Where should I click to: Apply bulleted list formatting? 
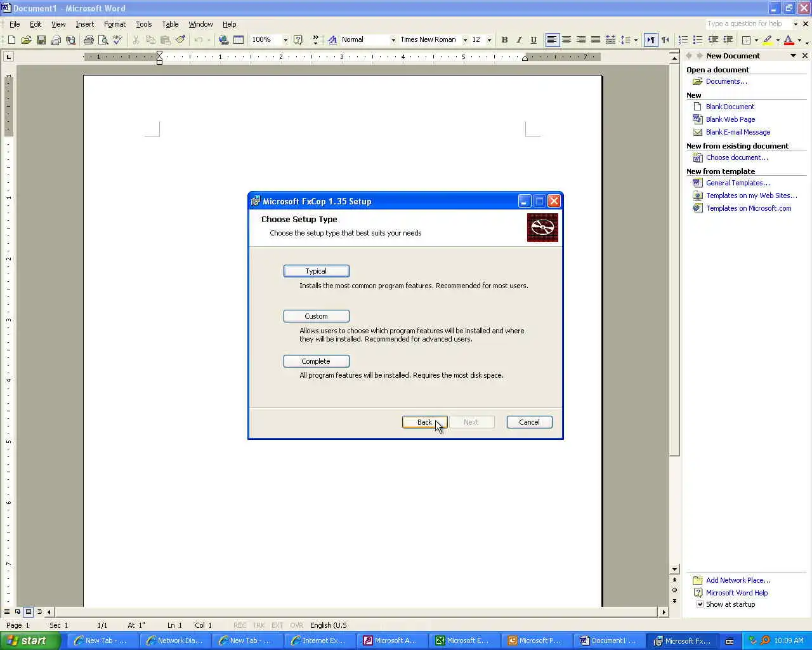coord(698,40)
